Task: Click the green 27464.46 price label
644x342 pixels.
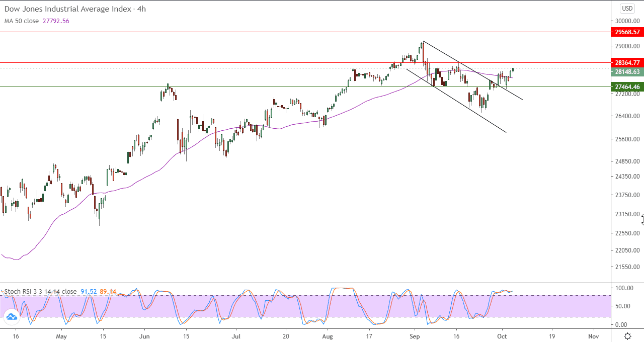Action: 627,87
